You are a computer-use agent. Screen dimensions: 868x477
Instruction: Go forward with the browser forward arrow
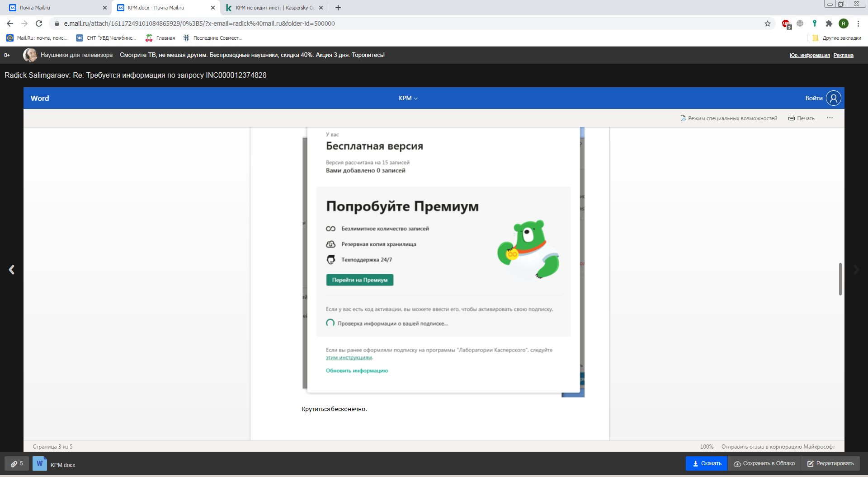pos(24,23)
